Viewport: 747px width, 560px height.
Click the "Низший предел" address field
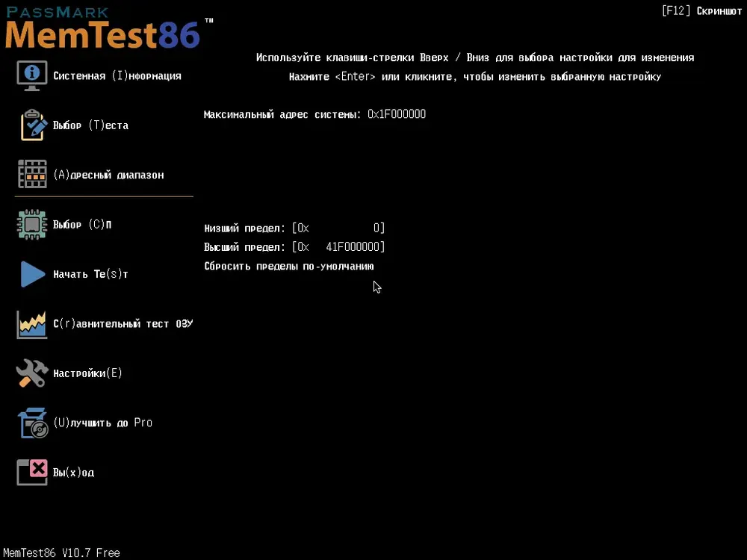pyautogui.click(x=338, y=228)
